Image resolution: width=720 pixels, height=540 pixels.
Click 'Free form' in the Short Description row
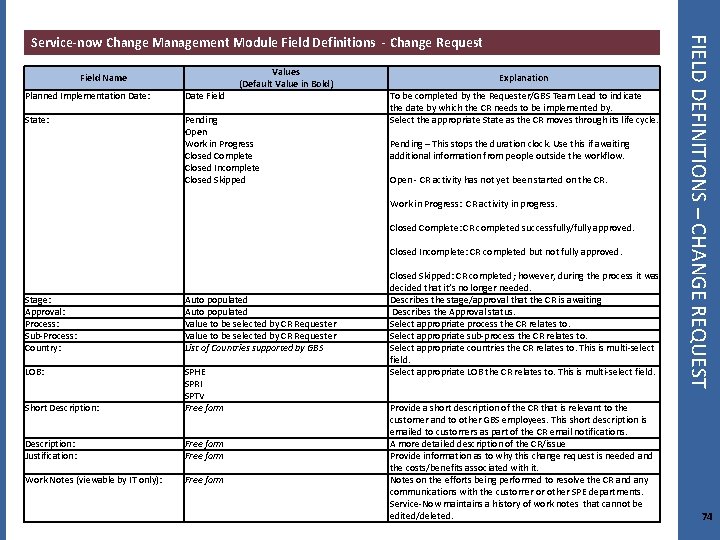(204, 408)
